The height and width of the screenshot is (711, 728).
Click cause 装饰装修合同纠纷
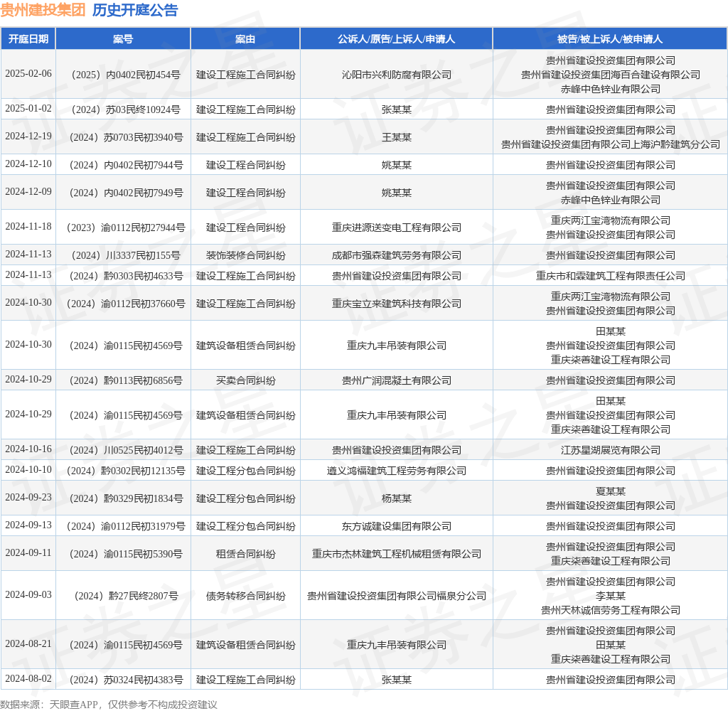245,255
